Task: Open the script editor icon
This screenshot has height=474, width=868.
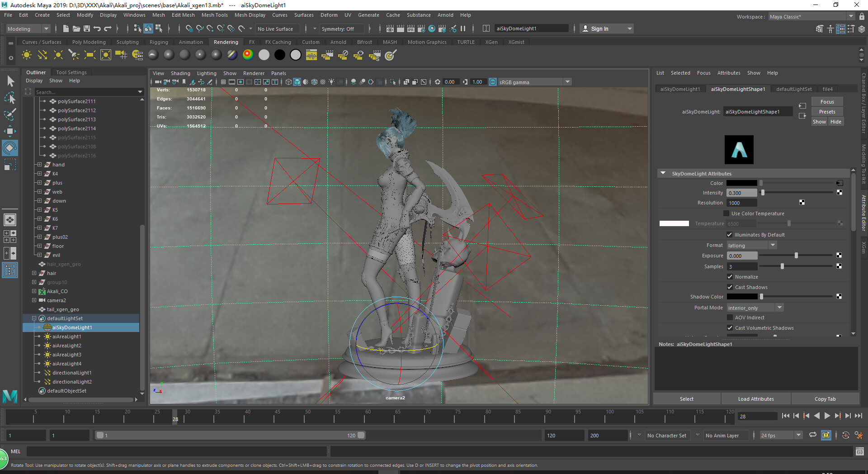Action: (859, 451)
